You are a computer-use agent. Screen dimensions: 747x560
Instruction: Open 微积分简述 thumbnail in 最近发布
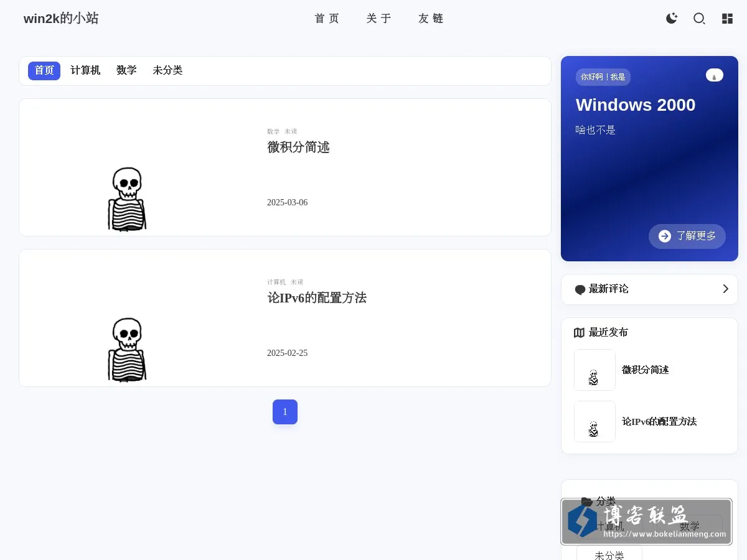tap(594, 370)
